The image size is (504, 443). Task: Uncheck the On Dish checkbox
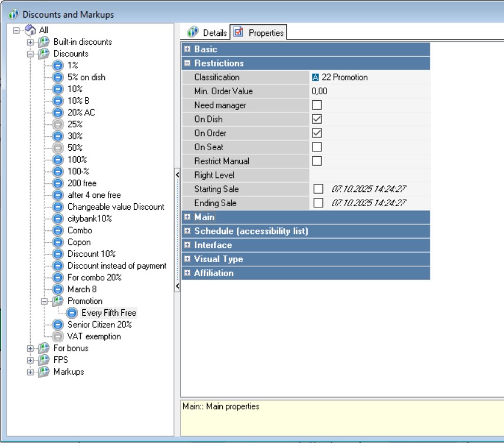tap(317, 119)
